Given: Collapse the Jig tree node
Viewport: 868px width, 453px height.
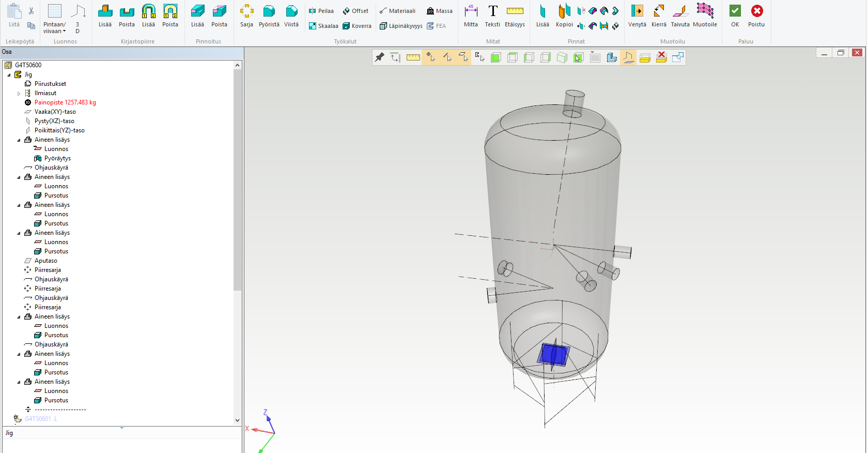Looking at the screenshot, I should click(x=9, y=75).
